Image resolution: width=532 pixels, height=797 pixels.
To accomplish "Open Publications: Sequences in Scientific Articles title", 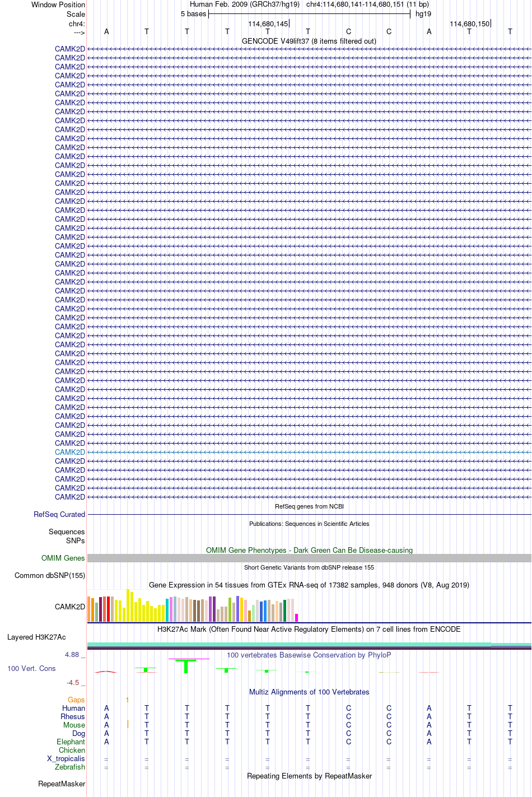I will pyautogui.click(x=309, y=524).
